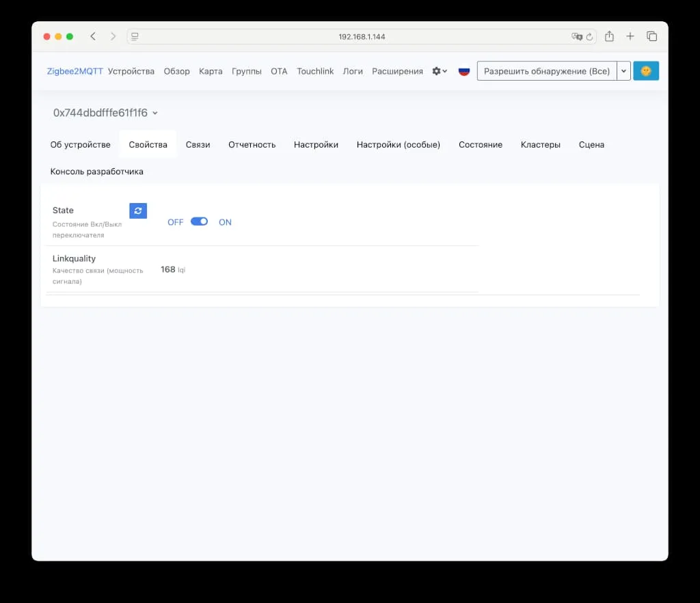
Task: Click the translate icon in the address bar
Action: tap(577, 37)
